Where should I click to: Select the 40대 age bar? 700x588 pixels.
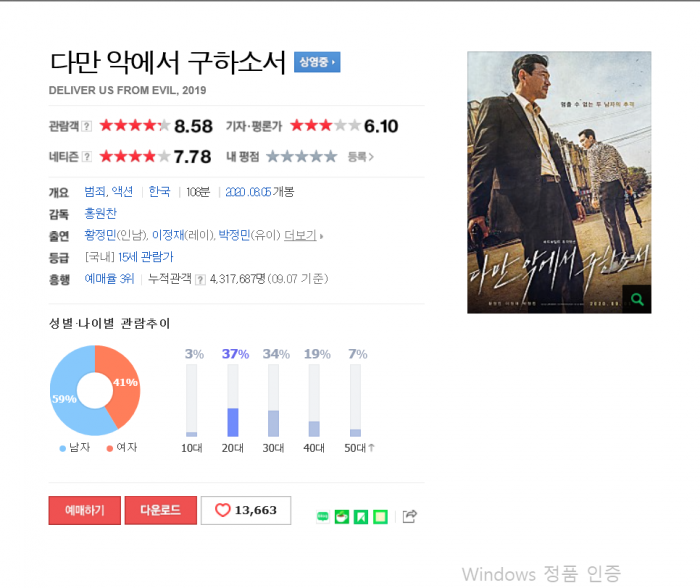point(314,400)
